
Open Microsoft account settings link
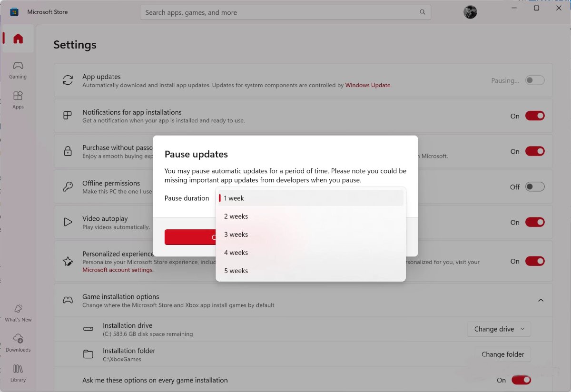[118, 270]
